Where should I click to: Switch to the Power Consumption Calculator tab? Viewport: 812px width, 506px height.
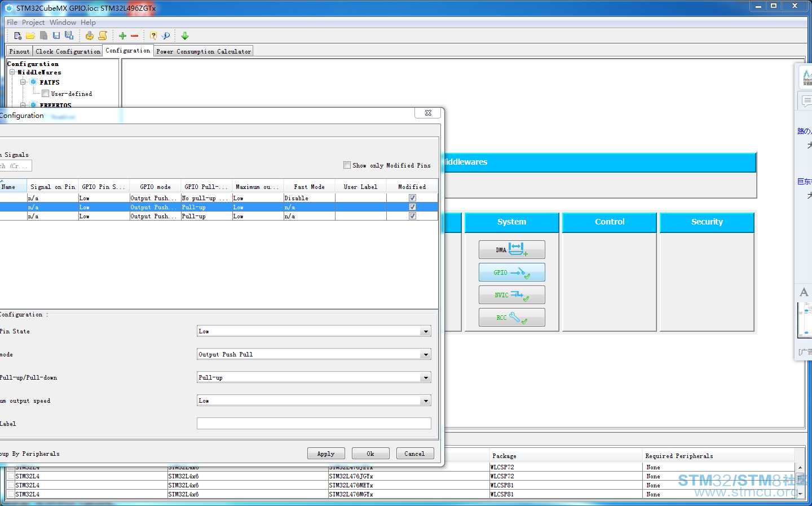(204, 51)
